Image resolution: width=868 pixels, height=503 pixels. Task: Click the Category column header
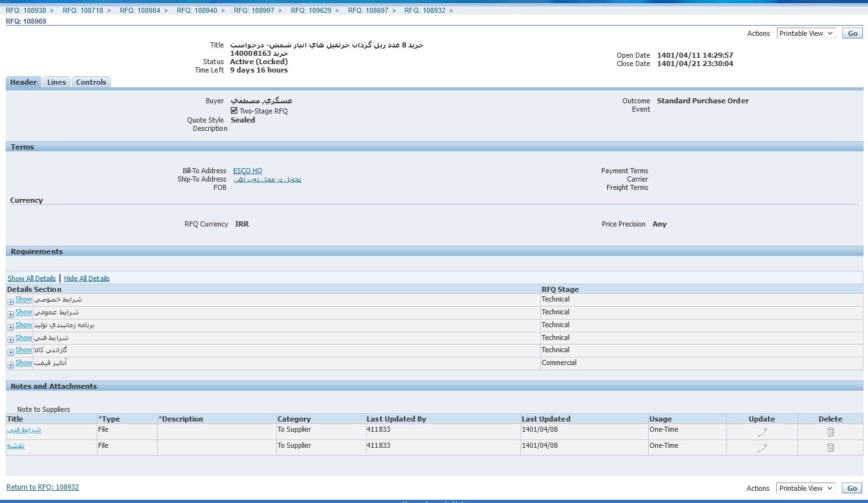point(294,419)
